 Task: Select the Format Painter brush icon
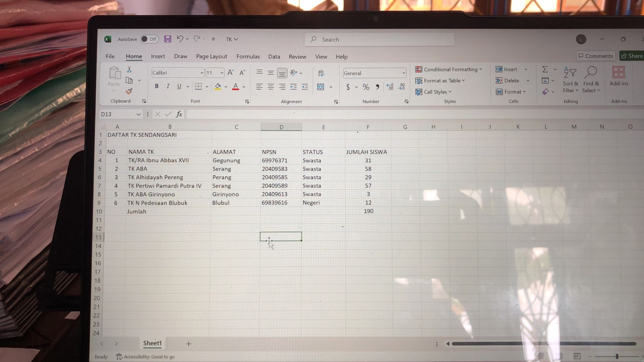(129, 91)
